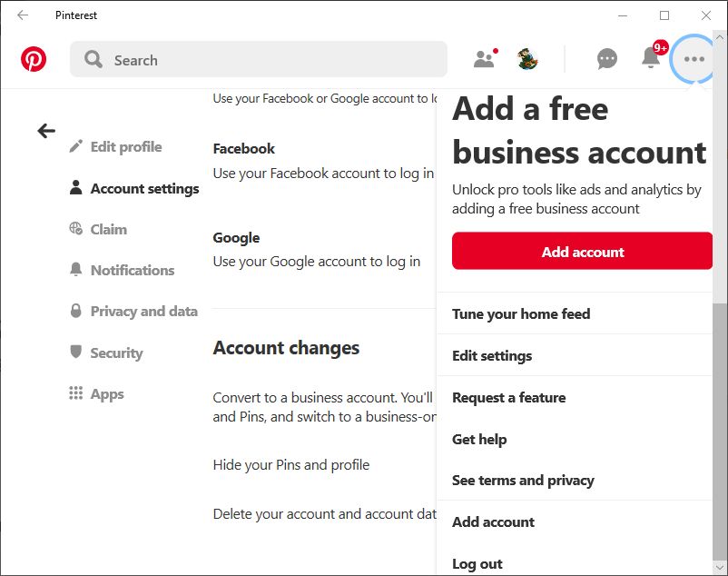Click the more options ellipsis icon
This screenshot has width=728, height=576.
tap(693, 58)
